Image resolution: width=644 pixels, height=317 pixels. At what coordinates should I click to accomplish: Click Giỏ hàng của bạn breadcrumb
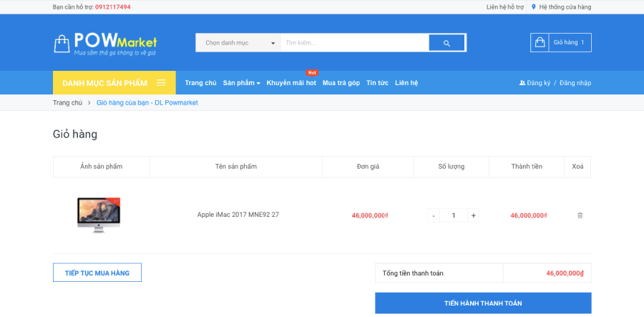[x=147, y=102]
